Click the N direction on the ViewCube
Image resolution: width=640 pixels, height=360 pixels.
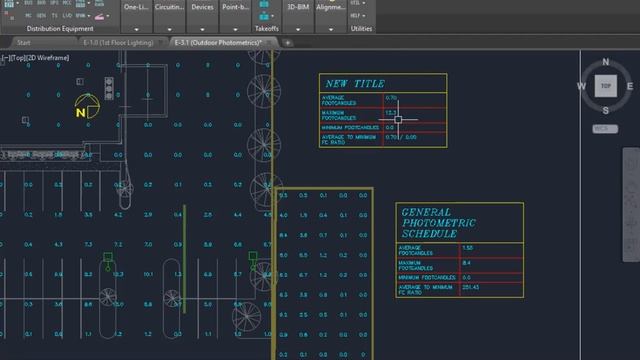pos(606,62)
